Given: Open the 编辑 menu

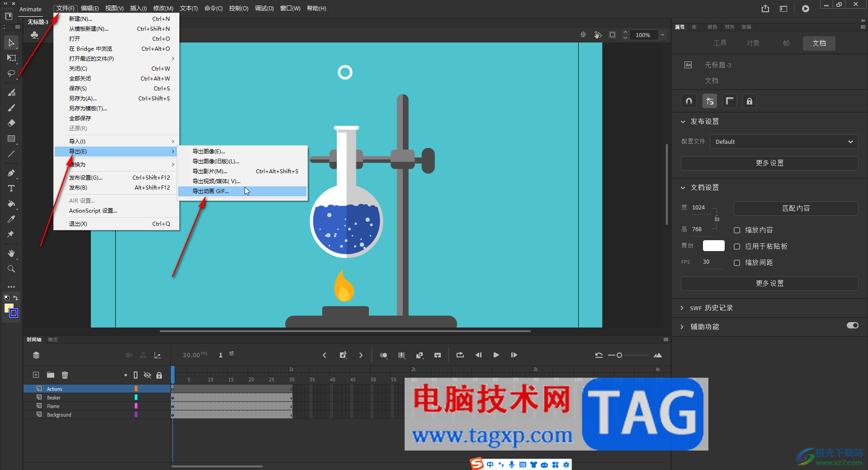Looking at the screenshot, I should click(90, 9).
